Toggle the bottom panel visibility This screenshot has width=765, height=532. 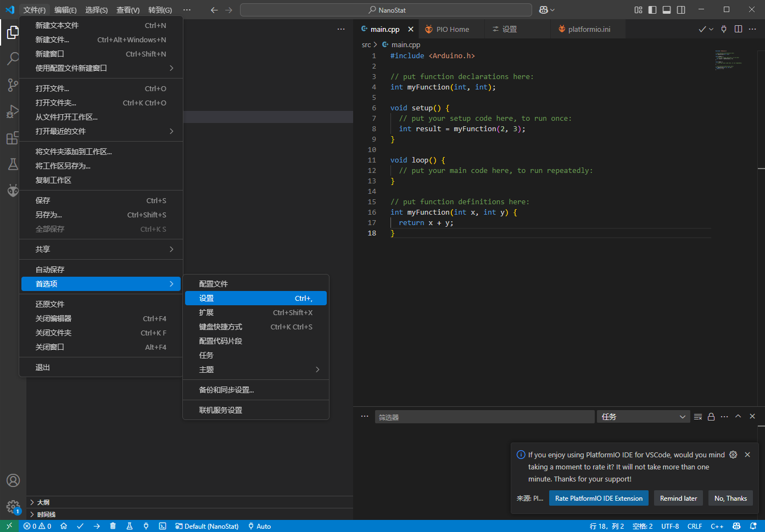(x=667, y=10)
